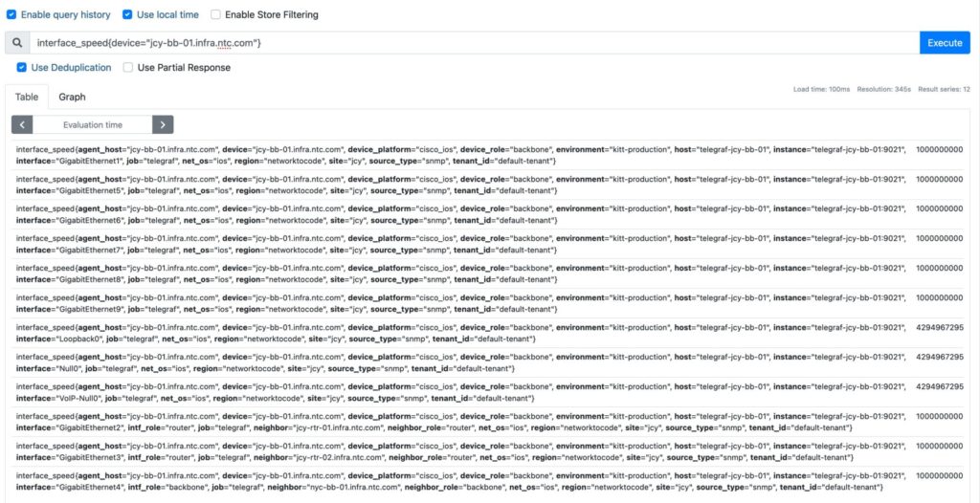Uncheck the Use local time checkbox
980x503 pixels.
(128, 15)
